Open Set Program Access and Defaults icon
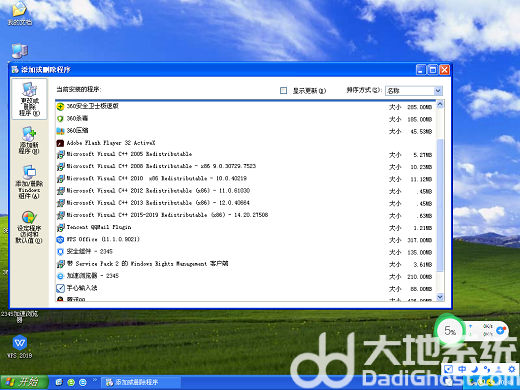520x390 pixels. pos(29,227)
